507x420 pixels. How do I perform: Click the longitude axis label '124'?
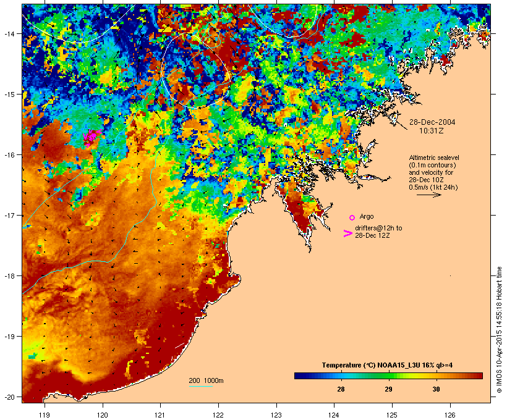[x=334, y=415]
